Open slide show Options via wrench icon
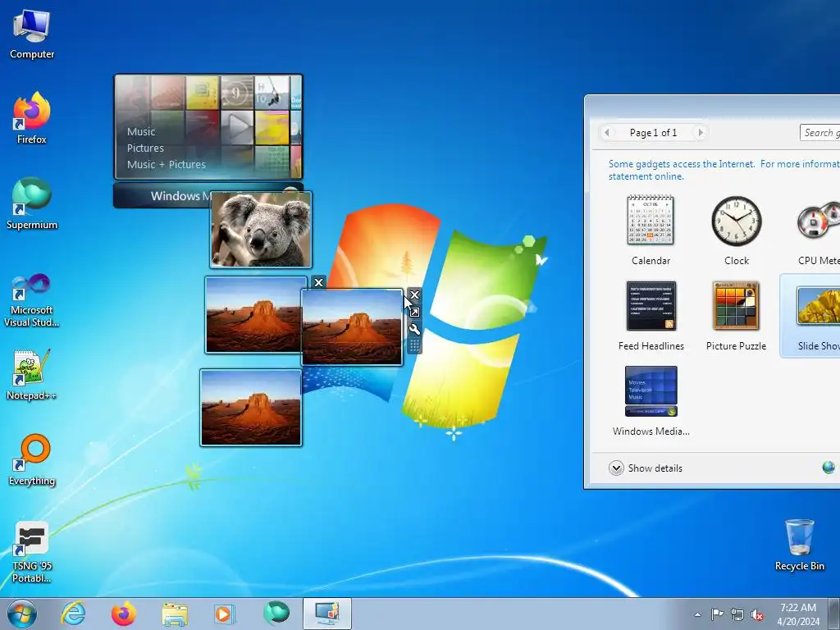This screenshot has width=840, height=630. coord(414,329)
